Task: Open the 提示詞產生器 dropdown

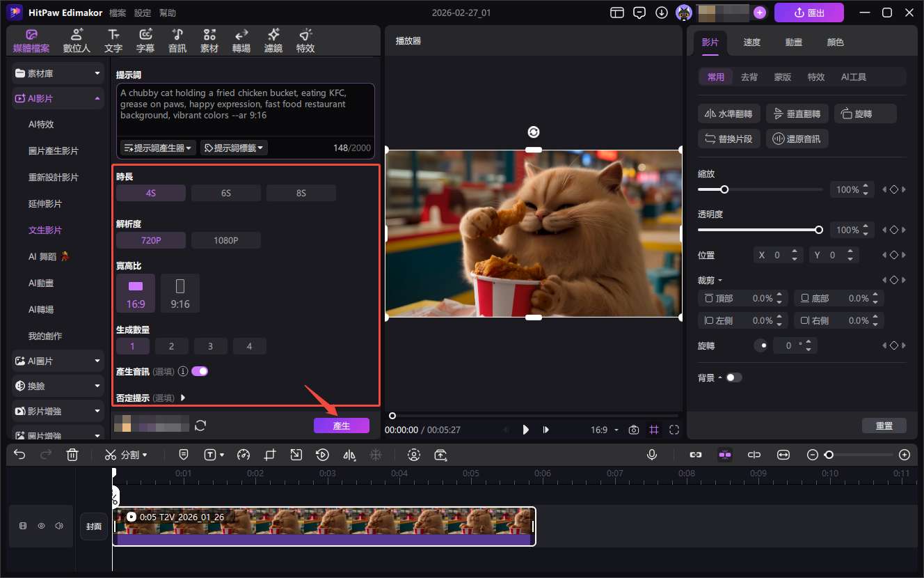Action: point(158,148)
